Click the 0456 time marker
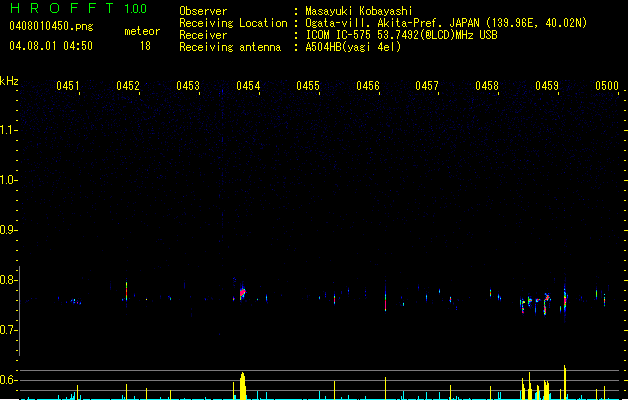629x400 pixels. click(x=368, y=86)
